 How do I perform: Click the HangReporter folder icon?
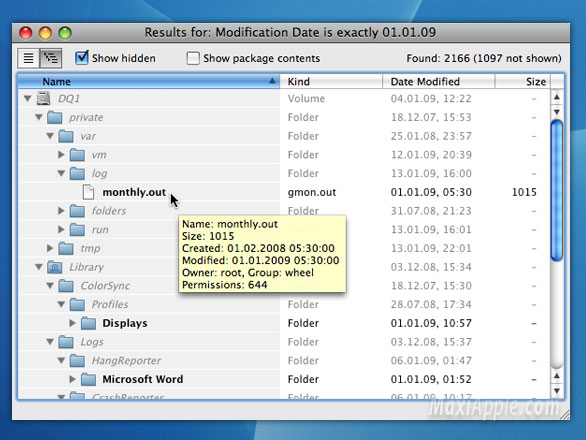click(x=77, y=360)
